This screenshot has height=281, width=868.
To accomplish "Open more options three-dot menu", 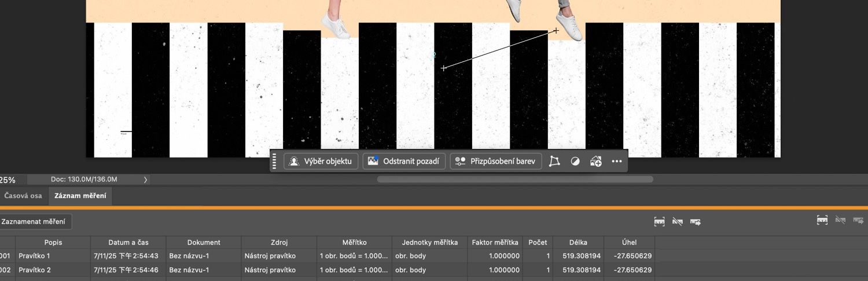I will coord(616,162).
